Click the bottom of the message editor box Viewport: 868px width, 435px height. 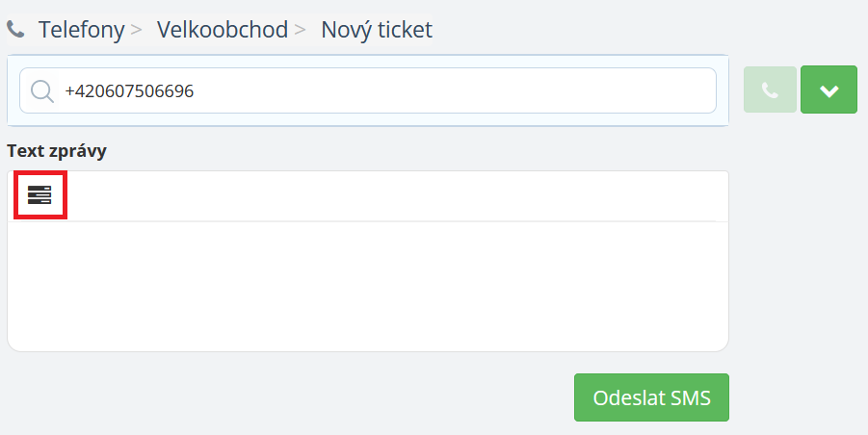click(367, 337)
